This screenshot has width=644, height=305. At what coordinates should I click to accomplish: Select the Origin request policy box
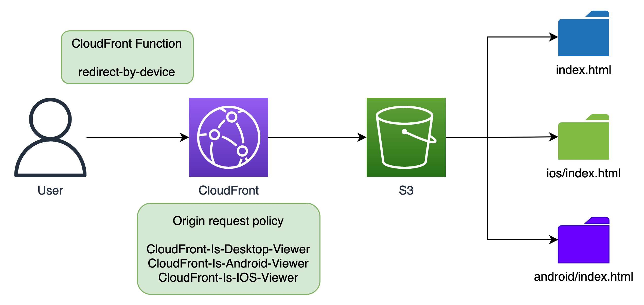(229, 249)
